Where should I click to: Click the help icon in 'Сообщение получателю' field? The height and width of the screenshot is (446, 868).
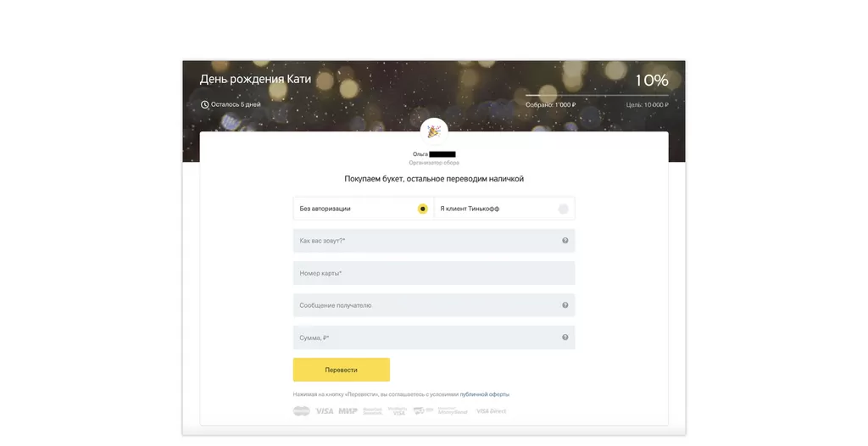(x=565, y=305)
